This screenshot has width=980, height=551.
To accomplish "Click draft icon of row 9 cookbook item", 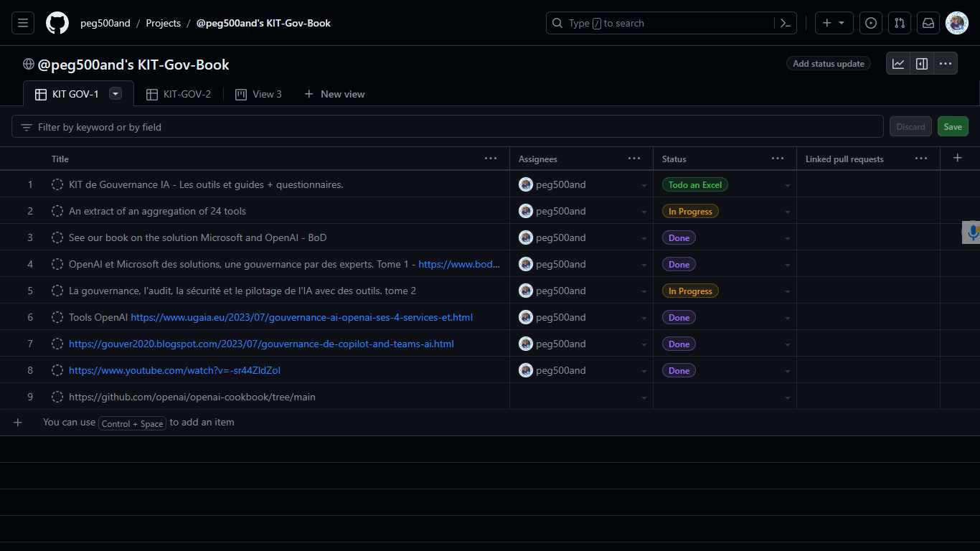I will point(57,397).
